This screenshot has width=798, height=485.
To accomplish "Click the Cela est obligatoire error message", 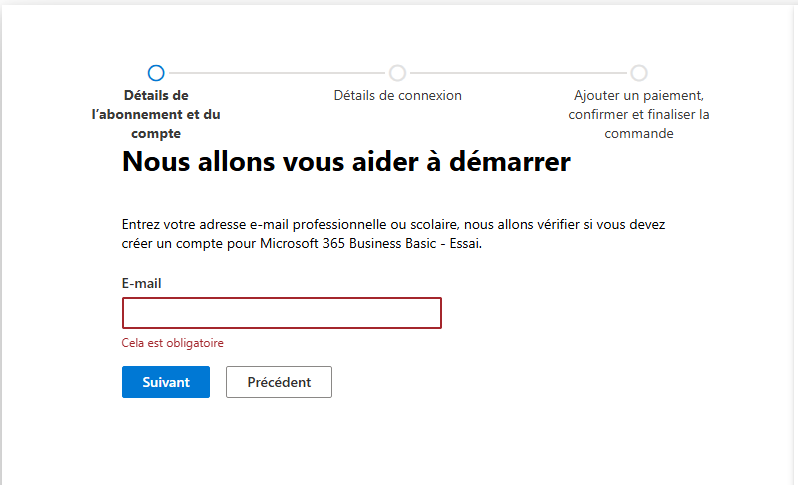I will (x=173, y=343).
